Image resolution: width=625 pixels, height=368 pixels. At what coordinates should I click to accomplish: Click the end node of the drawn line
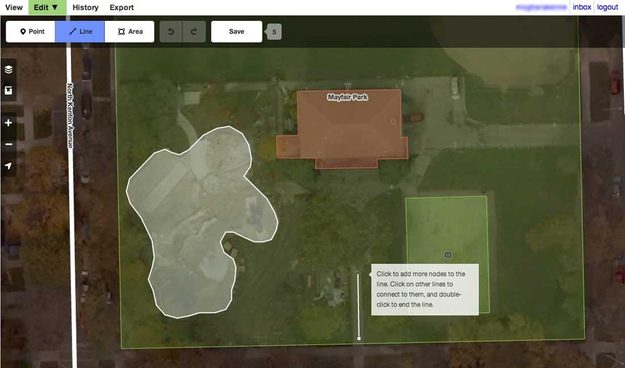click(359, 338)
